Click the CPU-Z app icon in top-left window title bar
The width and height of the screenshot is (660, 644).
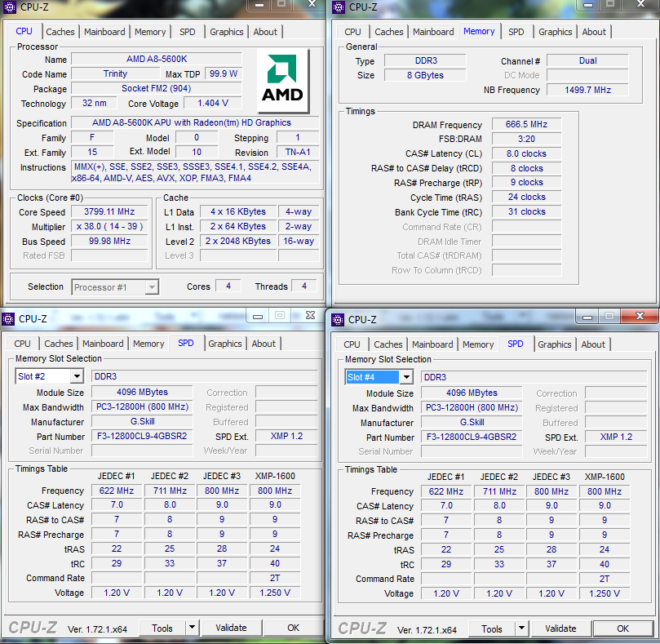[9, 7]
